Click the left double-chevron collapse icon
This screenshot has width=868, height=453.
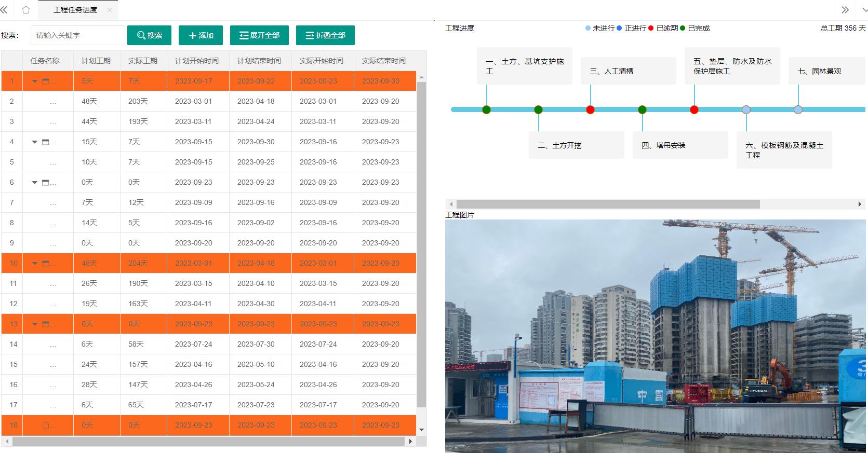coord(4,10)
